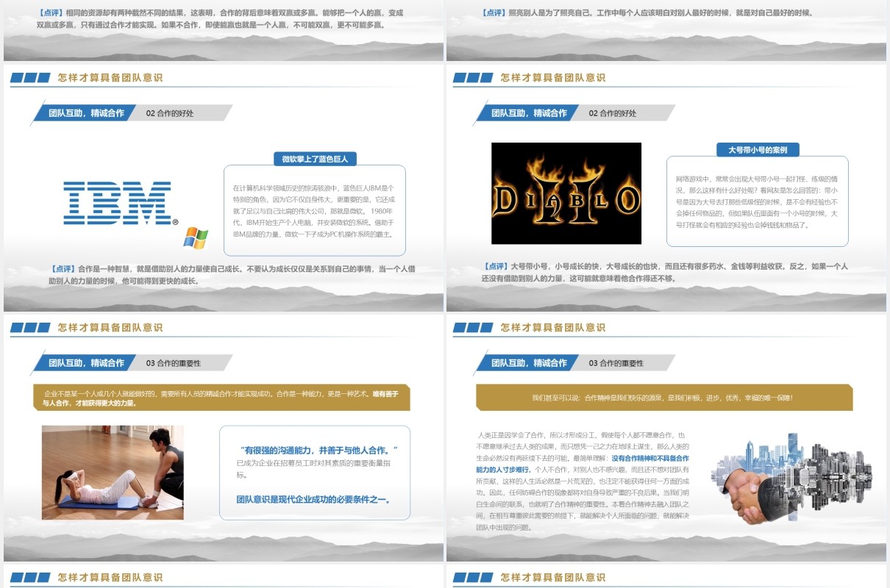Click the label 大号带小号的案例
This screenshot has height=588, width=890.
point(758,149)
